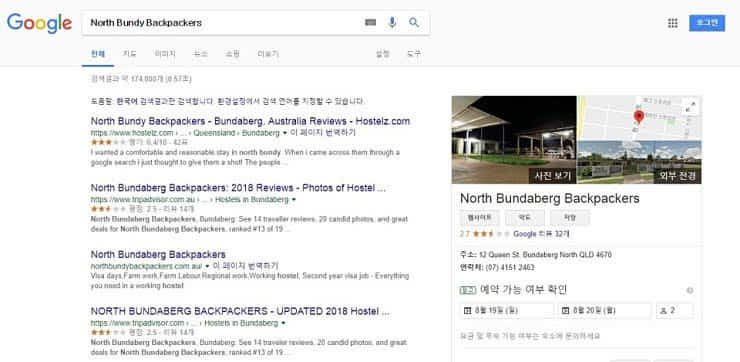The width and height of the screenshot is (740, 362).
Task: Open the Google reviews link showing 32 reviews
Action: coord(541,234)
